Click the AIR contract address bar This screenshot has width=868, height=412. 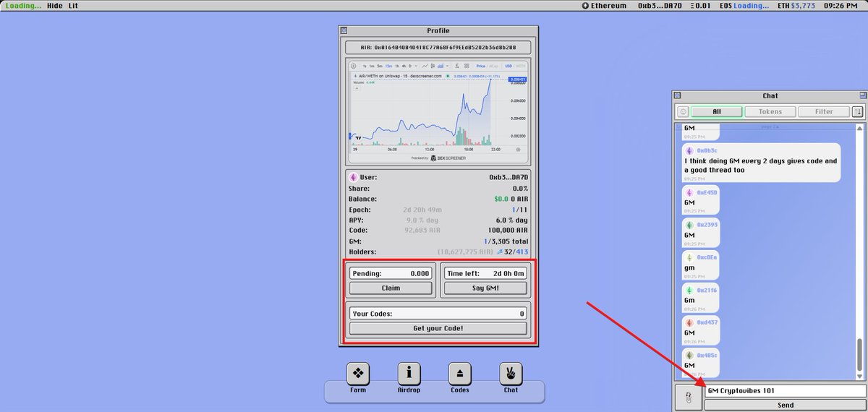[x=438, y=48]
